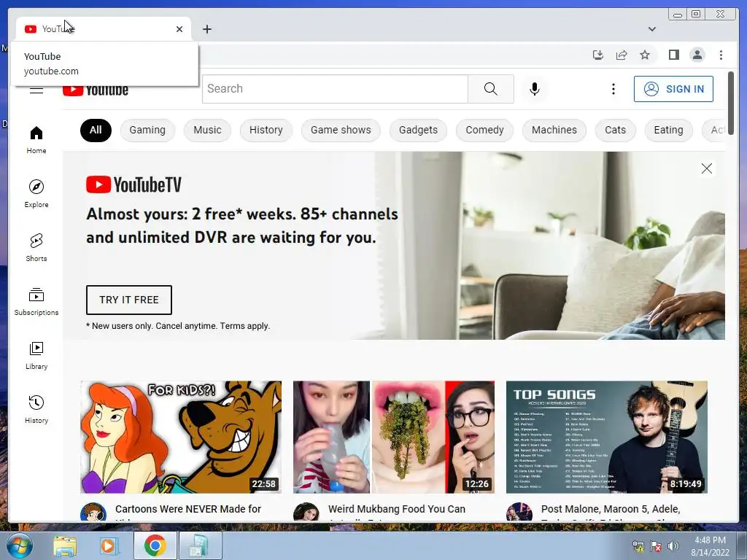Close the YouTube browser tab
The image size is (747, 560).
click(x=179, y=29)
